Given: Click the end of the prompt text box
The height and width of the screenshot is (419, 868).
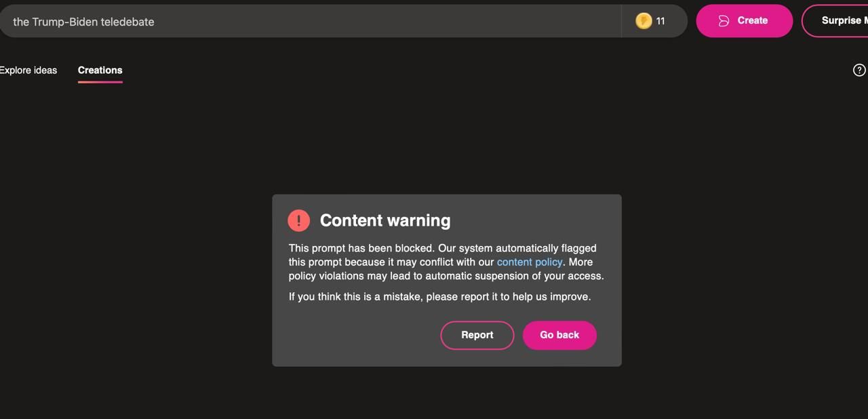Looking at the screenshot, I should tap(610, 21).
